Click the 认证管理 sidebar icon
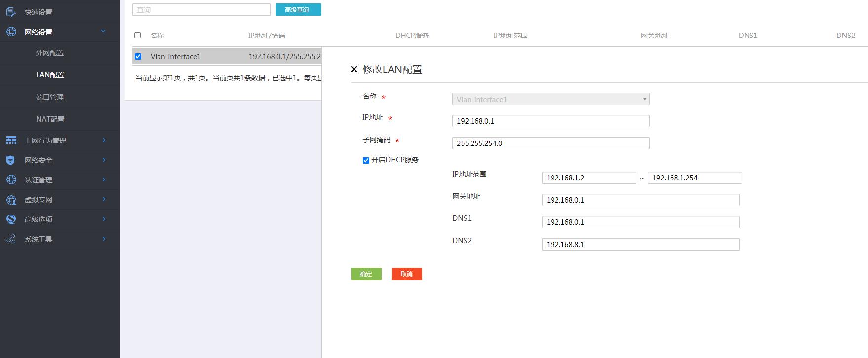 coord(11,180)
